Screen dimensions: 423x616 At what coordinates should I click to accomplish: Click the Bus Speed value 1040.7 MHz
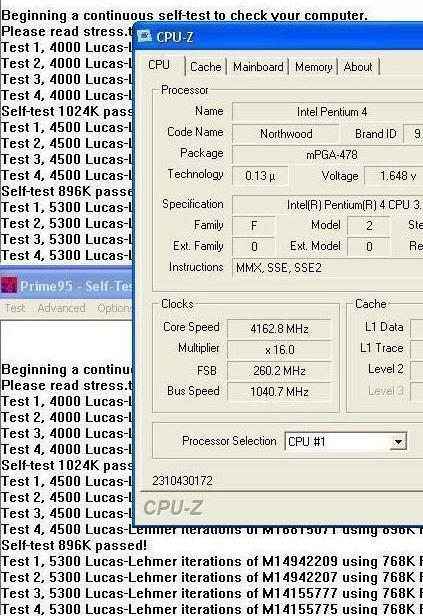pyautogui.click(x=279, y=392)
